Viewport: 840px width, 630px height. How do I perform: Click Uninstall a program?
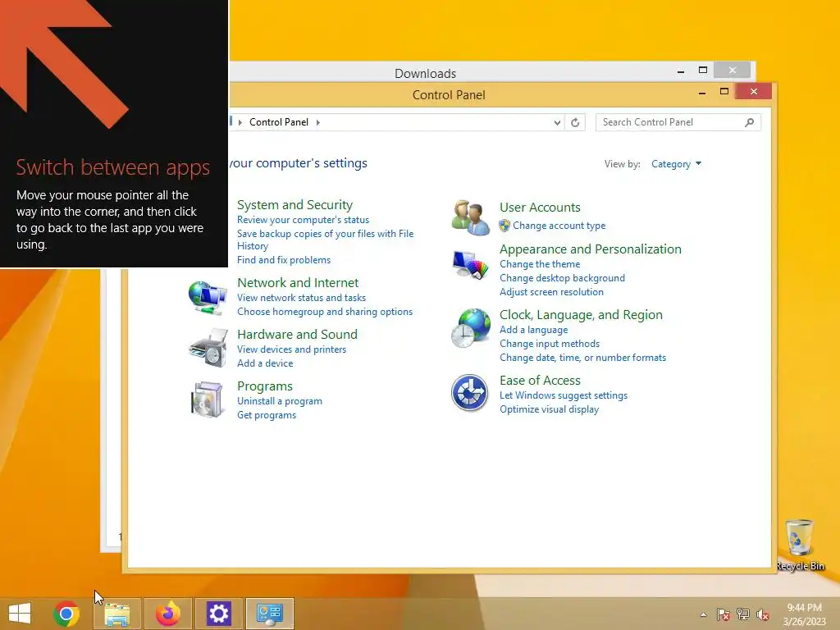click(280, 401)
